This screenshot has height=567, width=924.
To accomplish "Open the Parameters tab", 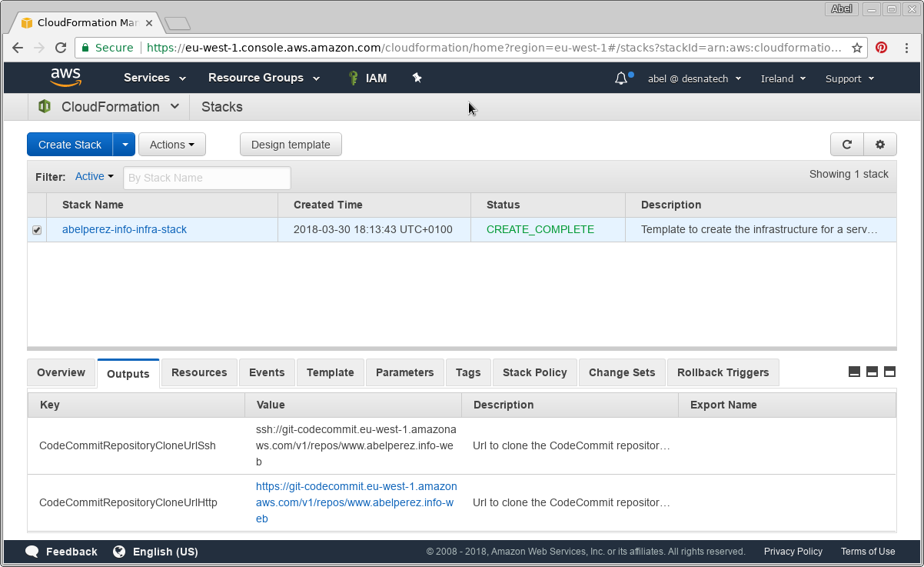I will click(405, 372).
